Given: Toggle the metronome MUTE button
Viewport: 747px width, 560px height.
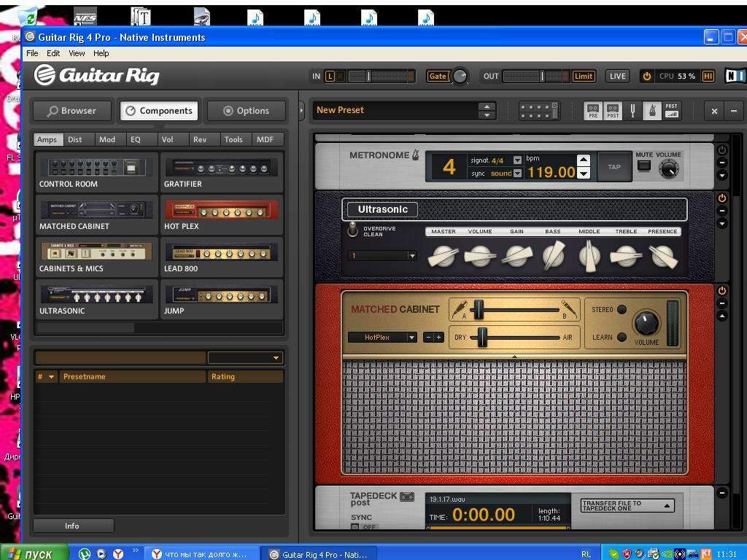Looking at the screenshot, I should (644, 166).
